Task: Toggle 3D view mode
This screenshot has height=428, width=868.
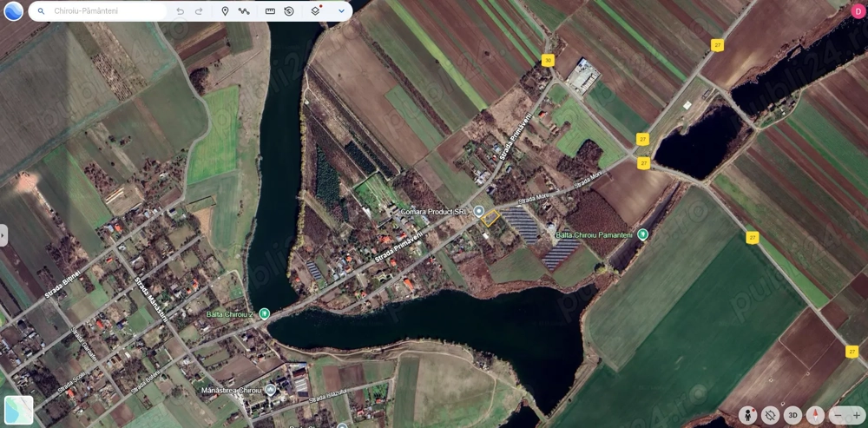Action: pos(792,415)
